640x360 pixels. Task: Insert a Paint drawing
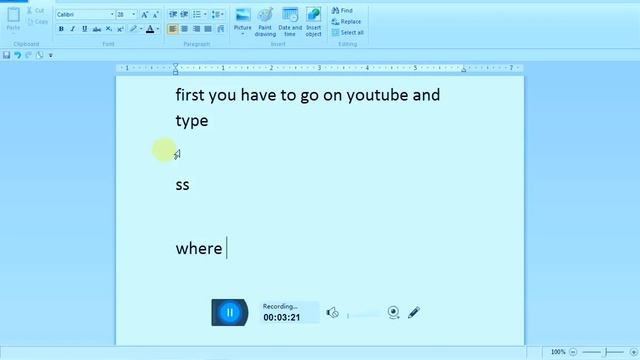click(x=265, y=22)
